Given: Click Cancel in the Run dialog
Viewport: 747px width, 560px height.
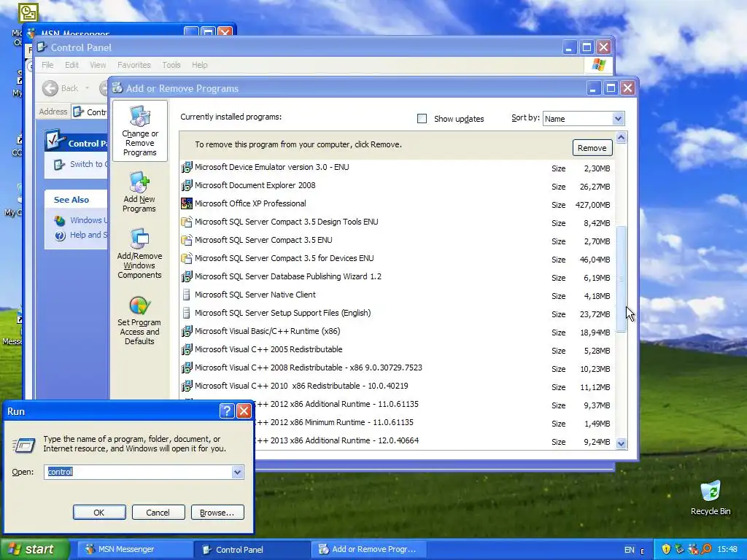Looking at the screenshot, I should [158, 513].
